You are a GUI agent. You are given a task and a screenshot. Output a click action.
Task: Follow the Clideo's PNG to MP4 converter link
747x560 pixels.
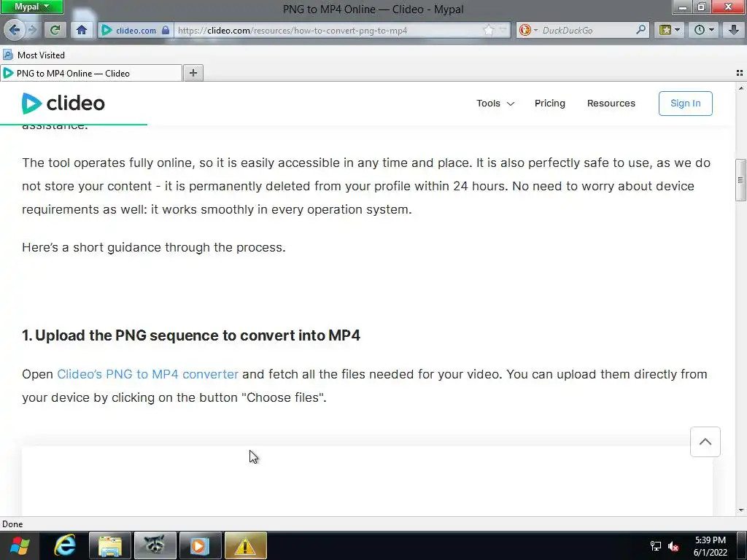147,374
